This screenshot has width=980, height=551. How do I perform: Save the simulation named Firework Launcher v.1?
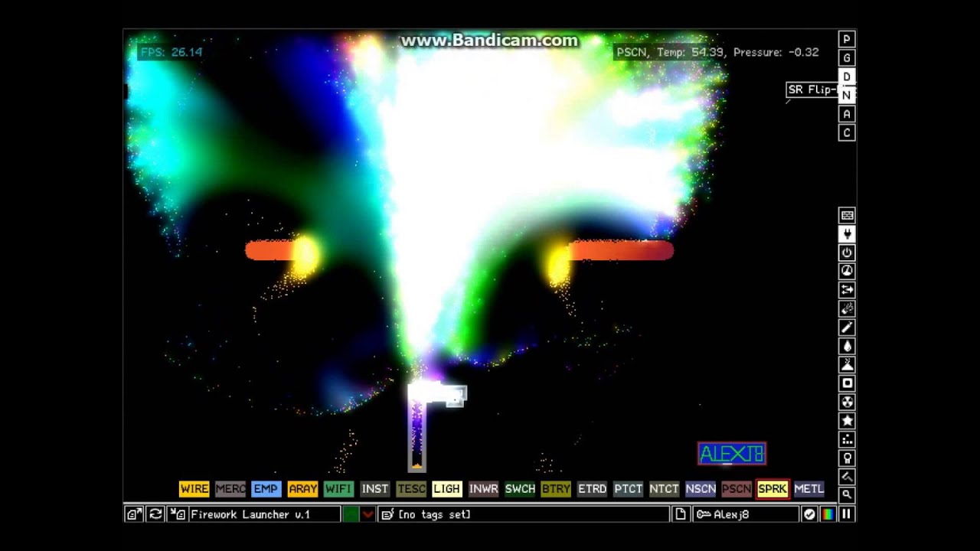point(254,514)
